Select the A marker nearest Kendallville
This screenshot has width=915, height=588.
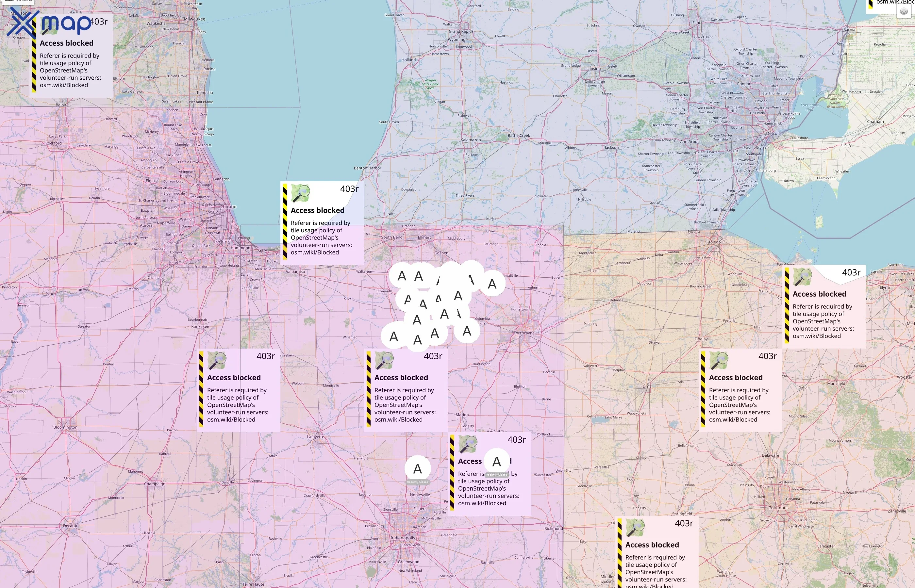click(492, 284)
